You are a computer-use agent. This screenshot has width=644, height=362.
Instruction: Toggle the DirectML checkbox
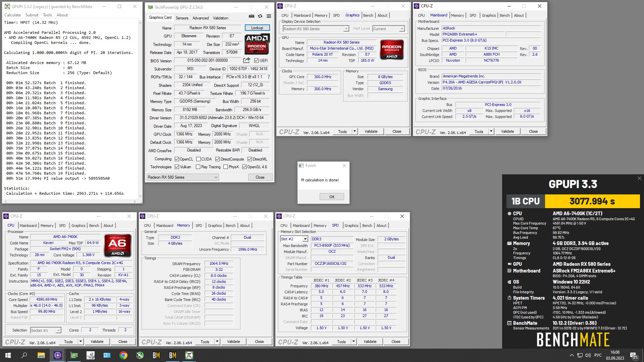coord(250,159)
